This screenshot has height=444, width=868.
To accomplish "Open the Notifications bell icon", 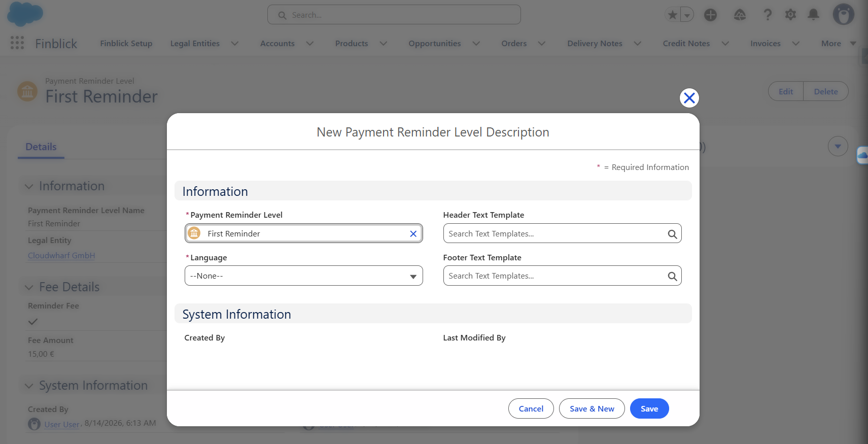I will (813, 15).
